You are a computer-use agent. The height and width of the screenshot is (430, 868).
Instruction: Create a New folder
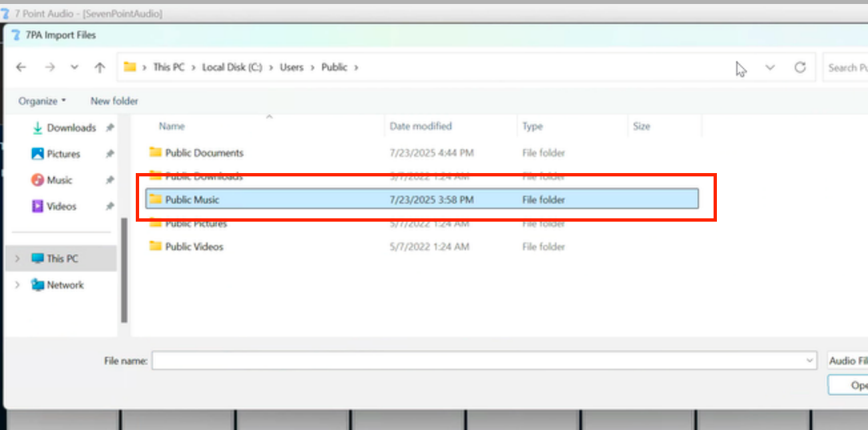point(114,101)
